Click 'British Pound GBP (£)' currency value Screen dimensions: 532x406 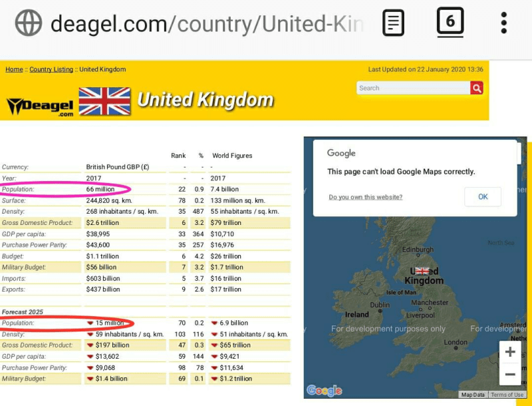[x=118, y=166]
